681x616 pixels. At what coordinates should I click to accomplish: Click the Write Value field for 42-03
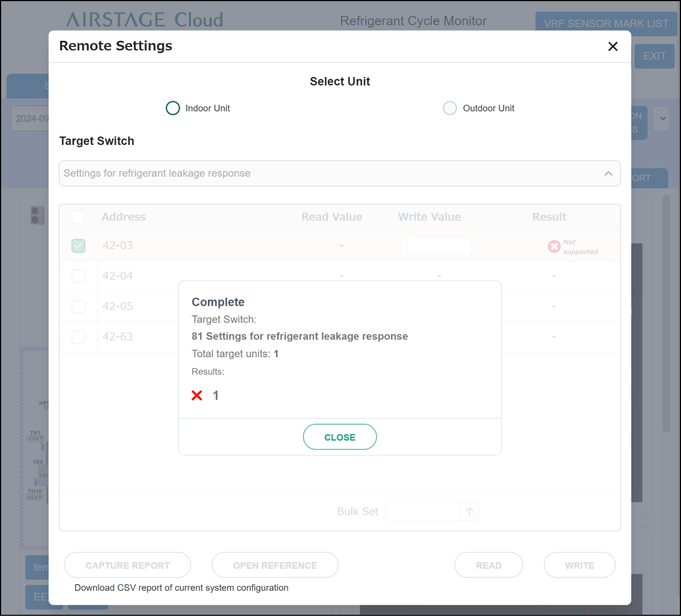[439, 246]
